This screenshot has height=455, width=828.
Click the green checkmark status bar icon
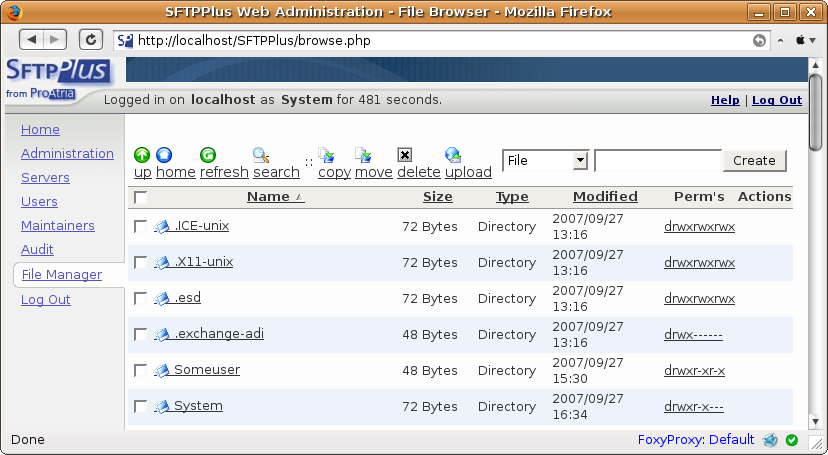click(x=792, y=440)
